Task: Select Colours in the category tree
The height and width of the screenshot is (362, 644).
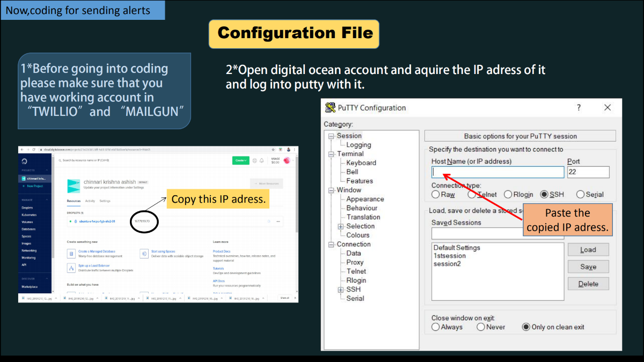Action: [358, 235]
